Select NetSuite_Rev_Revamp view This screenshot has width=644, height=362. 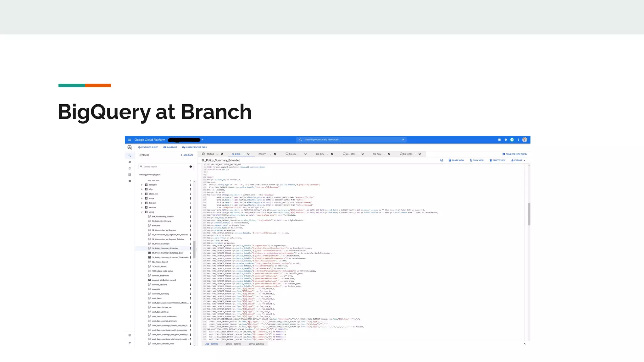pos(162,221)
